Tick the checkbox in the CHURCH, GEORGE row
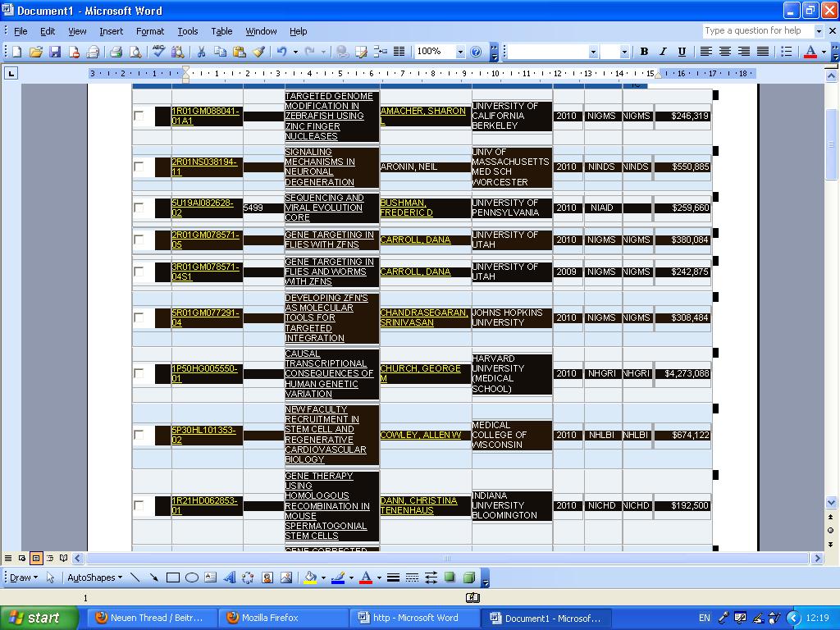This screenshot has width=840, height=630. pos(139,373)
